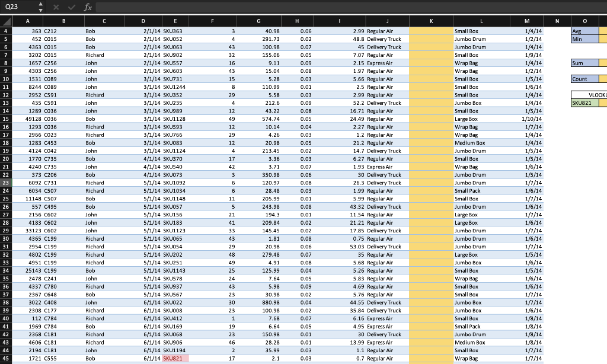Select row 15 header
The width and height of the screenshot is (607, 364).
coord(6,119)
